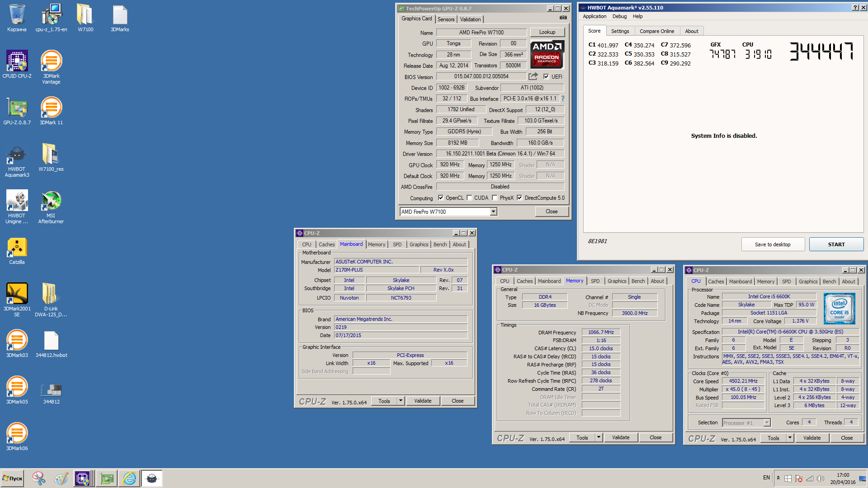
Task: Click the GPU-Z Close button
Action: [x=552, y=211]
